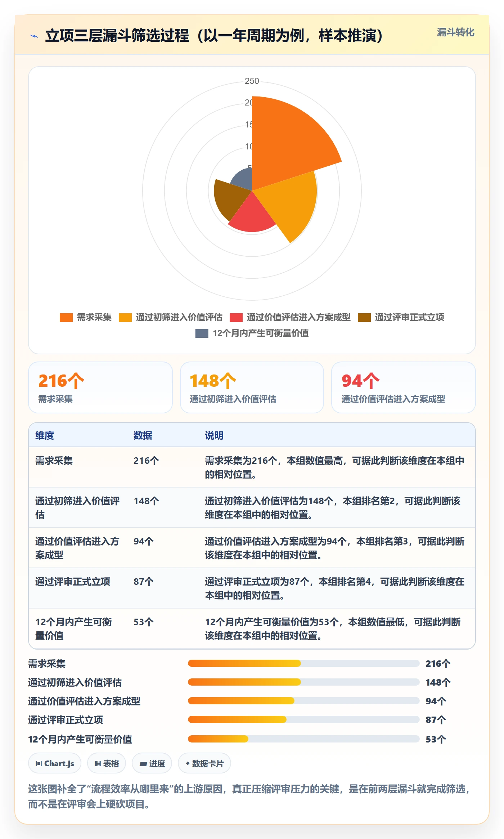Screen dimensions: 504x839
Task: Click the lightning icon beside the title
Action: [x=34, y=36]
